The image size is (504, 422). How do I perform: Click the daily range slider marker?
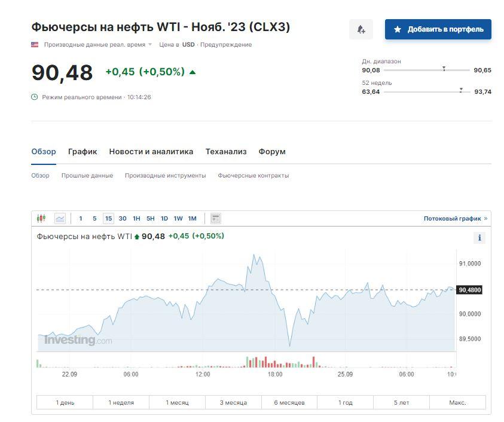pos(444,69)
